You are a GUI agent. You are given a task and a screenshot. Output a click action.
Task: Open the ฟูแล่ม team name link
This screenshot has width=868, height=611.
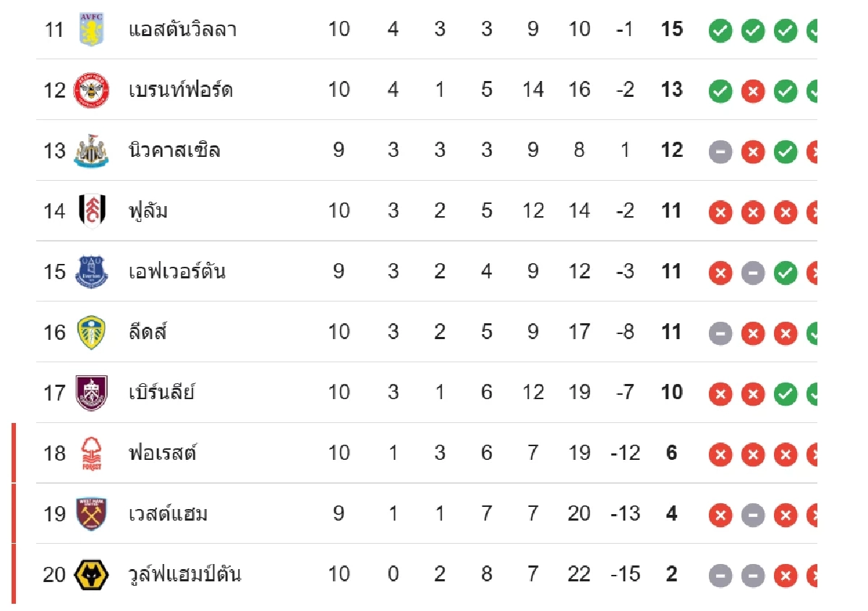pyautogui.click(x=148, y=211)
